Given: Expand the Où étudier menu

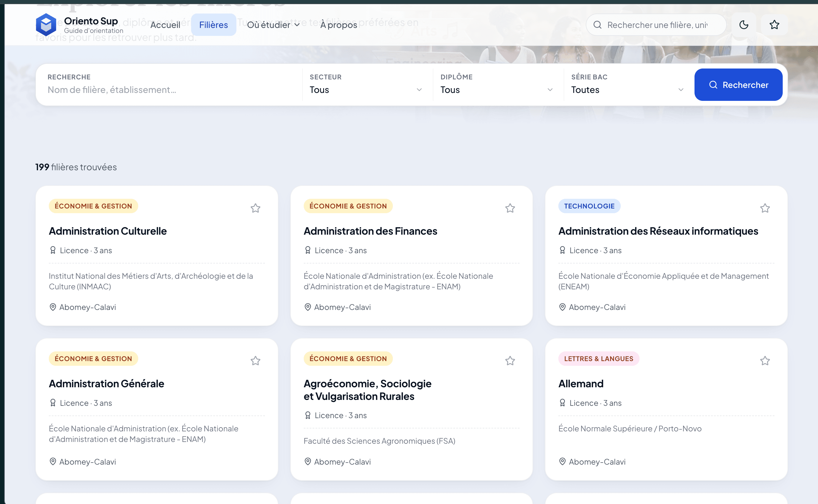Looking at the screenshot, I should (x=273, y=25).
